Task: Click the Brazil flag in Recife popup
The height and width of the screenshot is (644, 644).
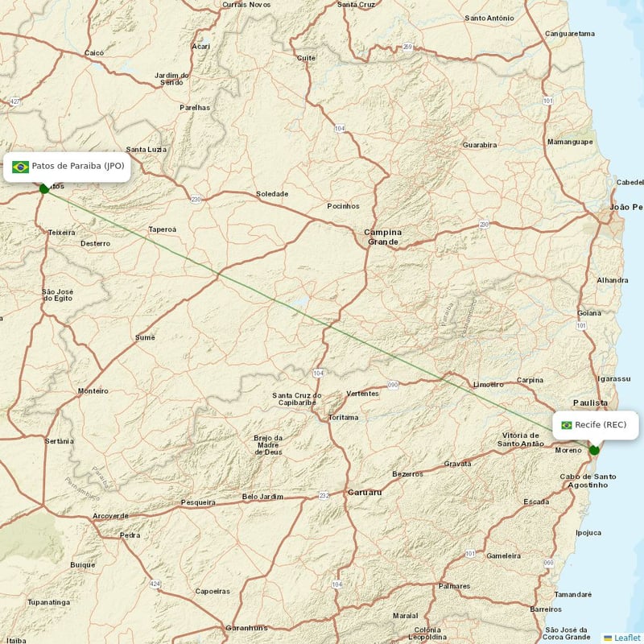Action: tap(567, 425)
